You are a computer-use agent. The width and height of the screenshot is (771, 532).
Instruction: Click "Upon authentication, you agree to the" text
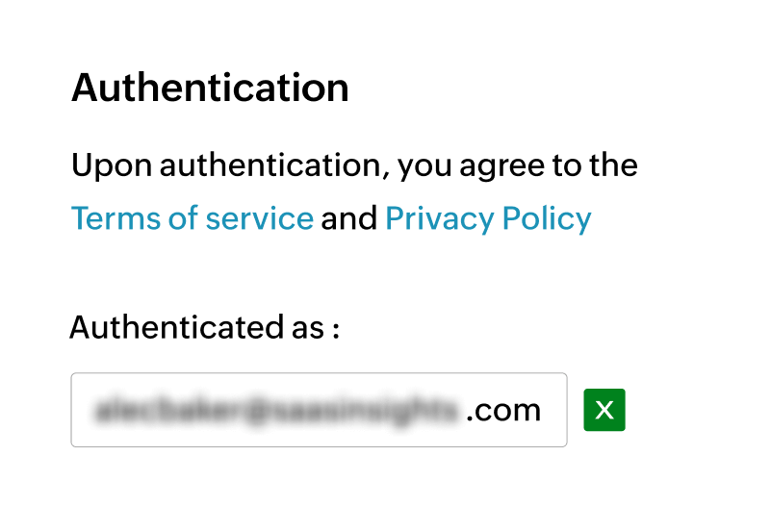pos(354,165)
